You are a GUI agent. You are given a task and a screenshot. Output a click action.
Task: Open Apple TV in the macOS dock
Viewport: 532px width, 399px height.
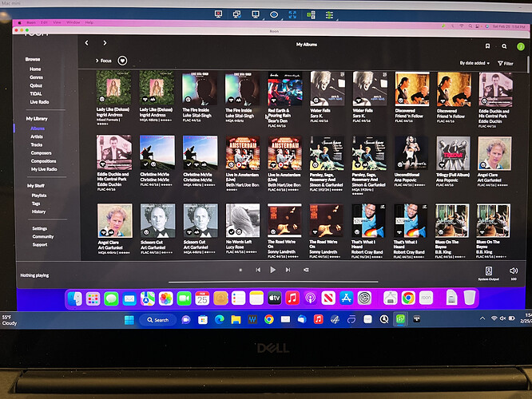274,298
